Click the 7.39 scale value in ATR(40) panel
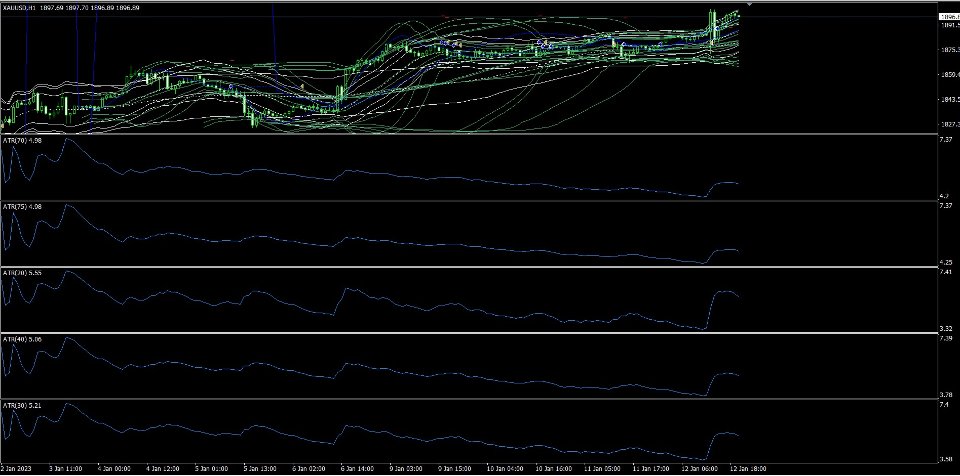 pyautogui.click(x=945, y=338)
